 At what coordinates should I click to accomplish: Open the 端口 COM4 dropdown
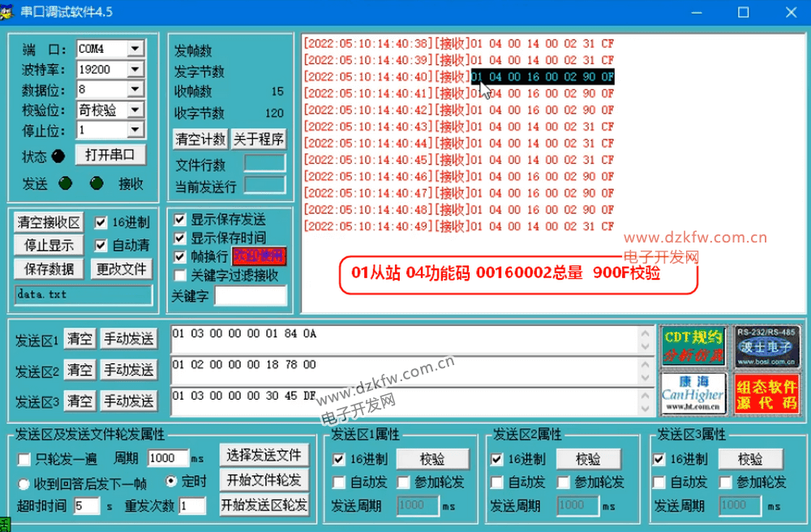pos(135,49)
